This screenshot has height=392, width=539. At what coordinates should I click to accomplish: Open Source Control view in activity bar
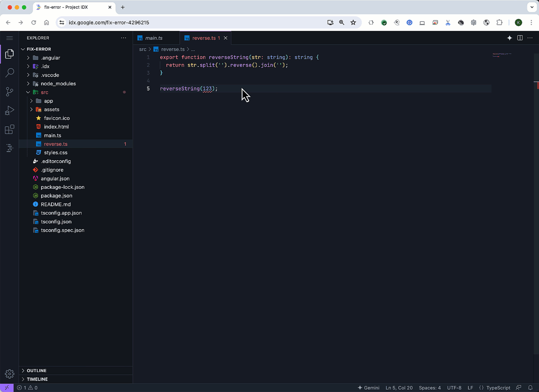[9, 91]
